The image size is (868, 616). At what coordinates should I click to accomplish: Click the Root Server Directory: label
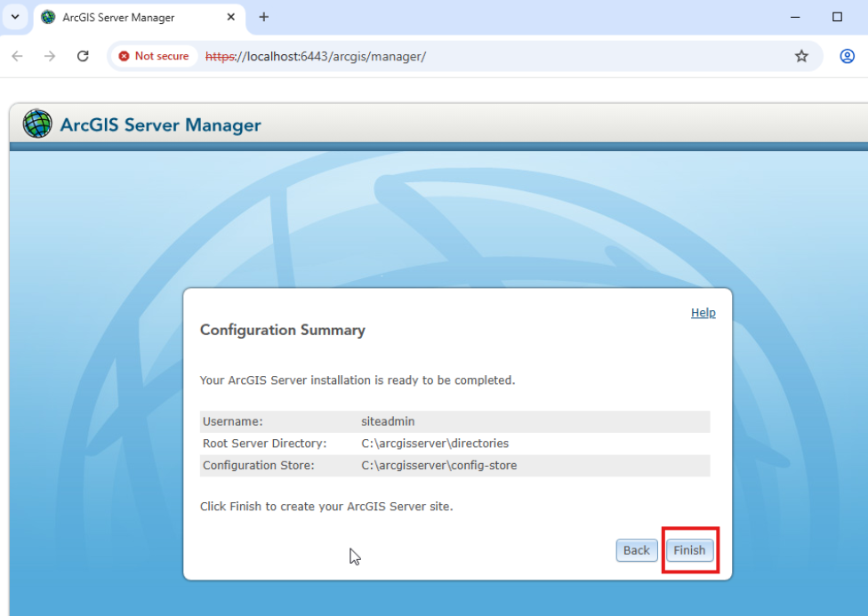(265, 444)
